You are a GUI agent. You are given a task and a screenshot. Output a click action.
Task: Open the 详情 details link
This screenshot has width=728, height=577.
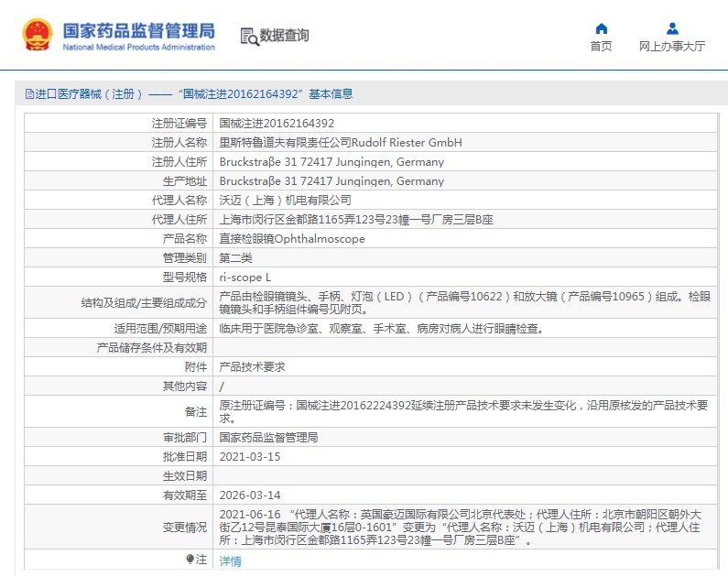[230, 561]
